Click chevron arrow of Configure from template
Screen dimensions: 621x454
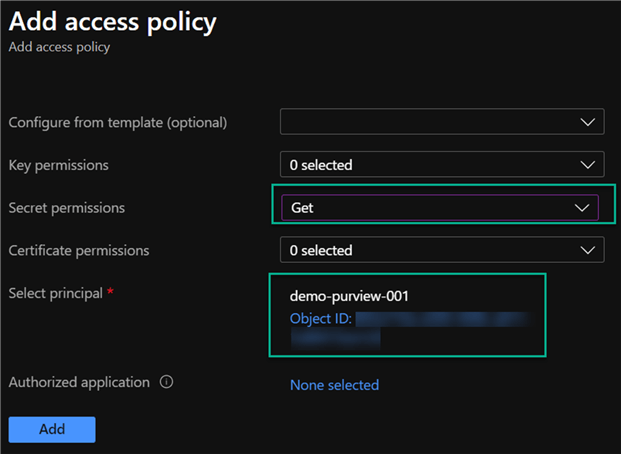click(587, 122)
